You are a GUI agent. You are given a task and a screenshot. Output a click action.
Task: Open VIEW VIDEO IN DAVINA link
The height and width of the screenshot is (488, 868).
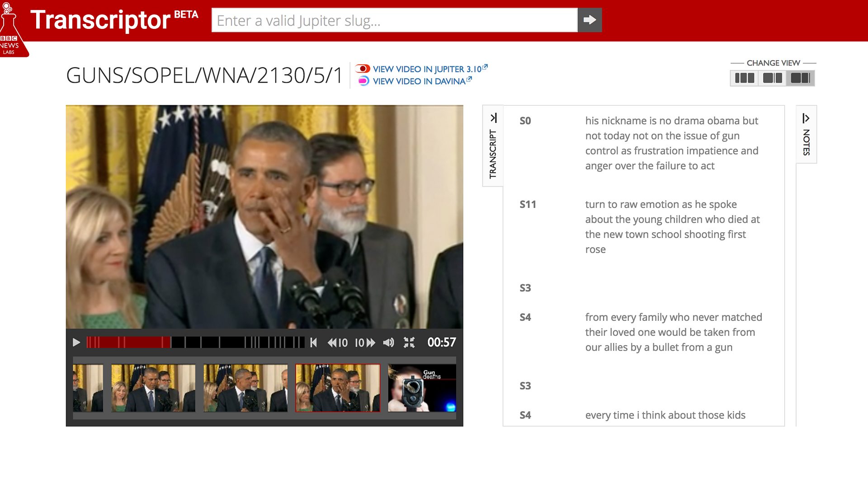tap(420, 81)
